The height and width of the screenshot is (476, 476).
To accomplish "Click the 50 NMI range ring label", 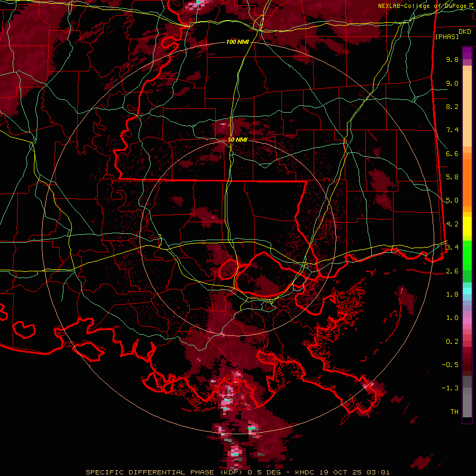I will 237,140.
